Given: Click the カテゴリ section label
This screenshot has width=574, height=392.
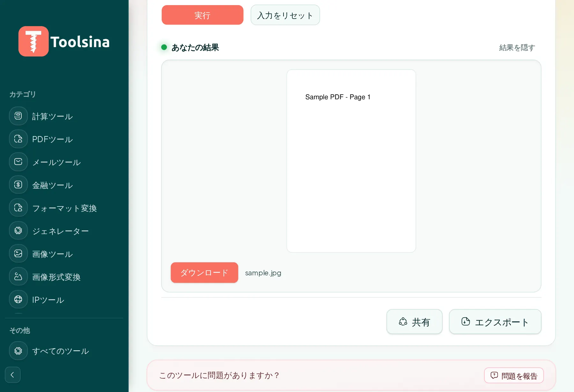Looking at the screenshot, I should tap(22, 94).
